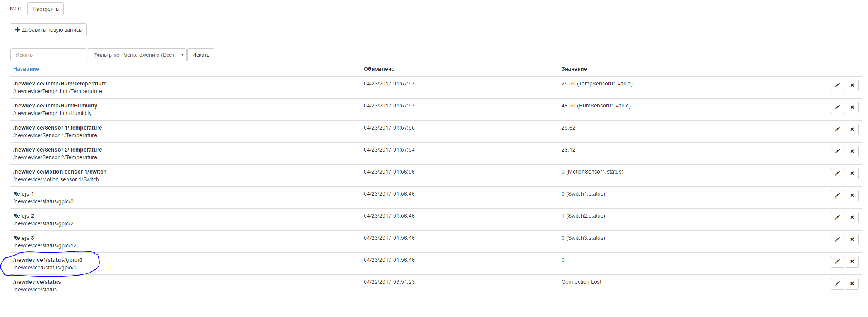Screen dimensions: 868x317
Task: Edit the Motion sensor 1/Switch record
Action: coord(837,174)
